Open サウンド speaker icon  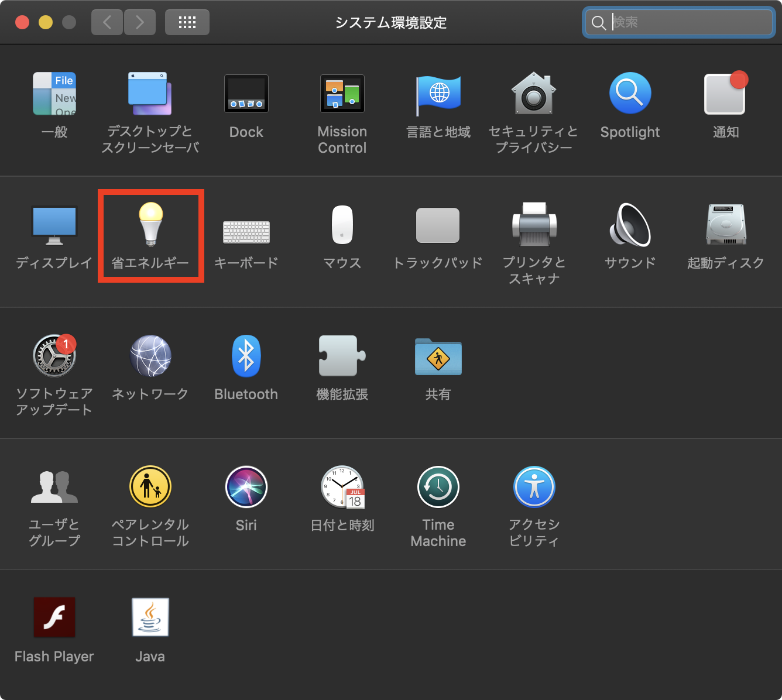click(630, 225)
